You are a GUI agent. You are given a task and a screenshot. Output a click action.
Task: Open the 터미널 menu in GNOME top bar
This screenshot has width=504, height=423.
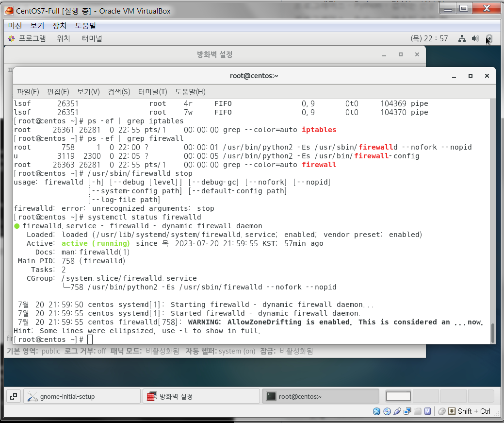click(x=92, y=39)
